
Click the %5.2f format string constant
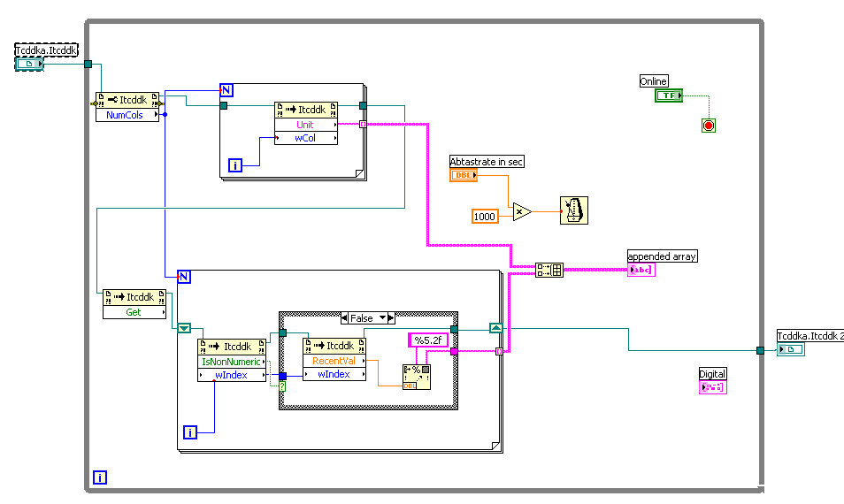(428, 340)
